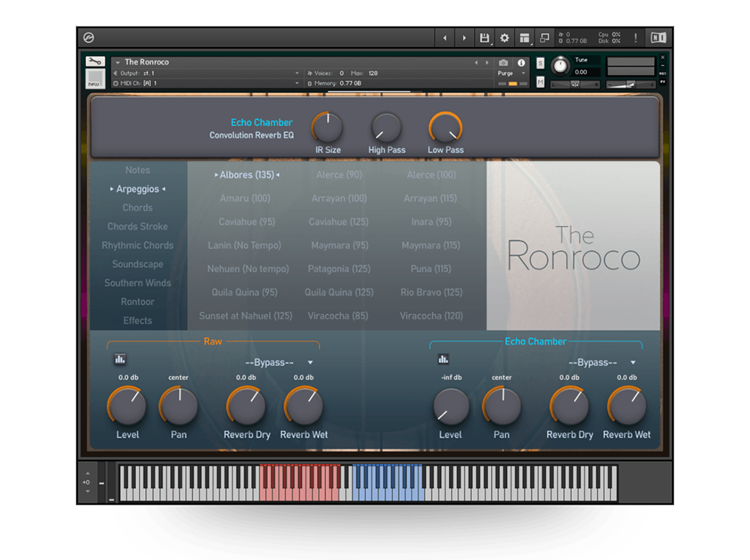The image size is (750, 560).
Task: Click the Native Instruments NI logo
Action: (658, 38)
